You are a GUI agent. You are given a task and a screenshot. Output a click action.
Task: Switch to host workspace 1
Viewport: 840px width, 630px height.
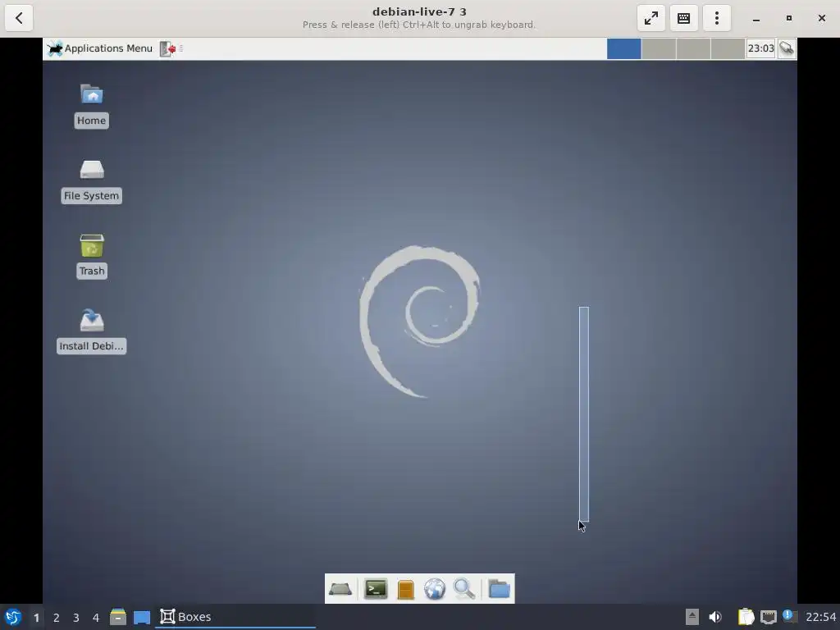pyautogui.click(x=36, y=618)
